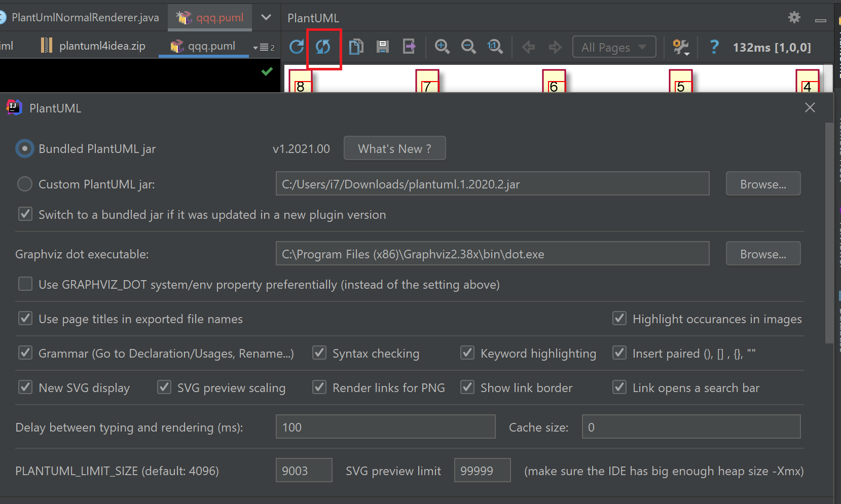Switch to the plantuml4idea.zip tab
841x504 pixels.
point(101,45)
